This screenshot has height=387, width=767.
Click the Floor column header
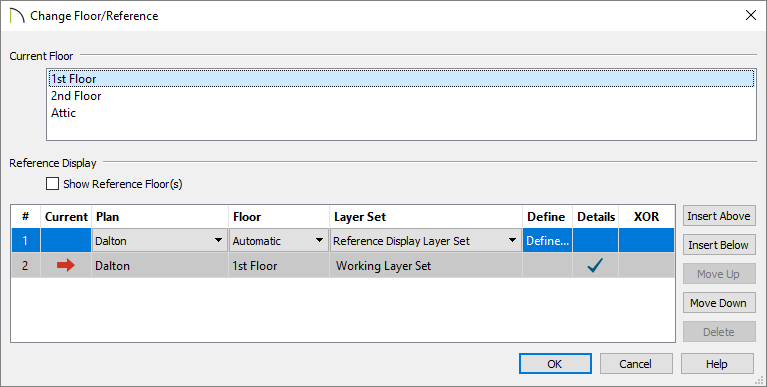(x=279, y=217)
